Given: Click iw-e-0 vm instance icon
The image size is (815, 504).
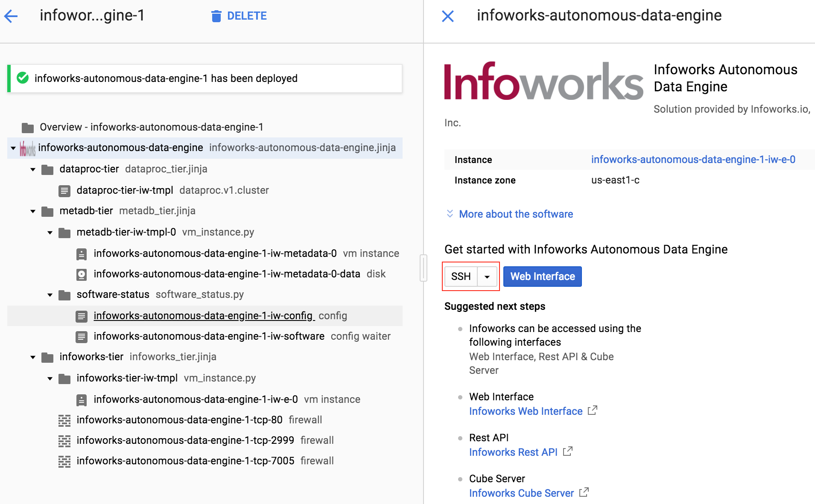Looking at the screenshot, I should point(82,400).
